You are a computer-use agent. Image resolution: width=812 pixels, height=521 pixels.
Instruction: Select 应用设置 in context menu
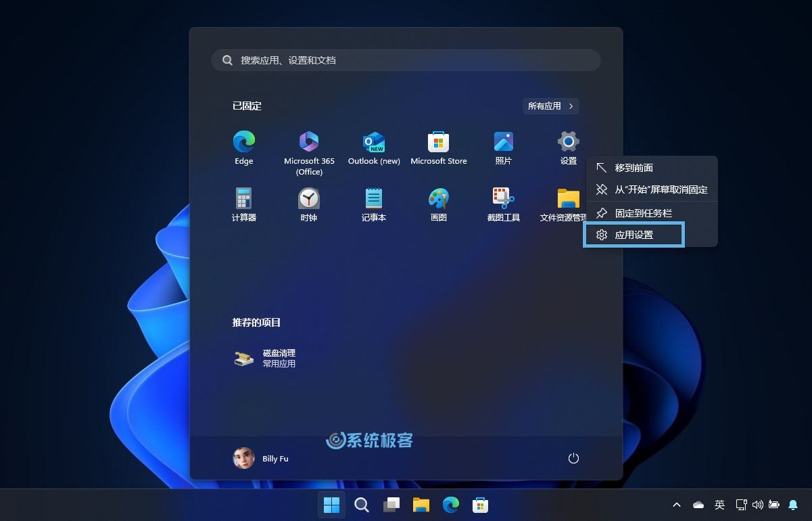click(x=634, y=235)
